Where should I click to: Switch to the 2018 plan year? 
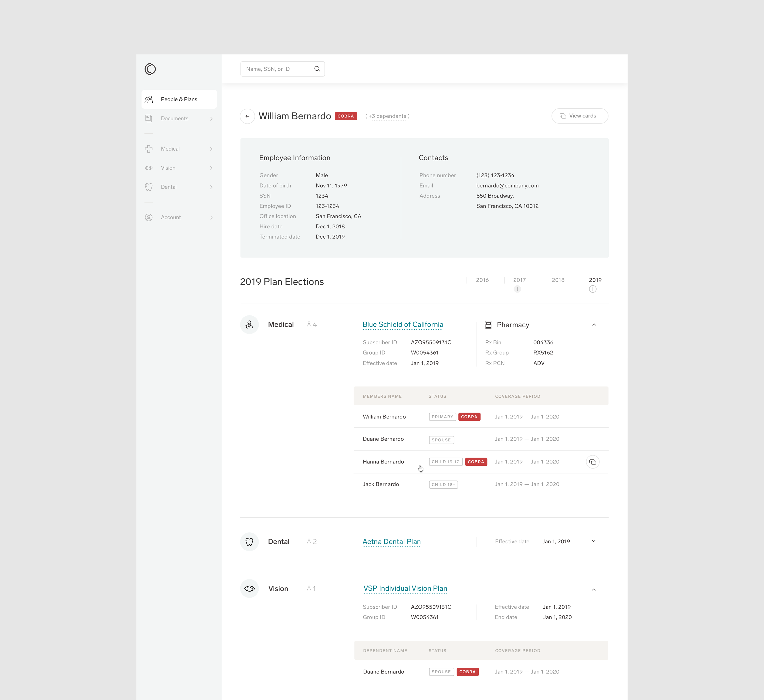point(558,280)
